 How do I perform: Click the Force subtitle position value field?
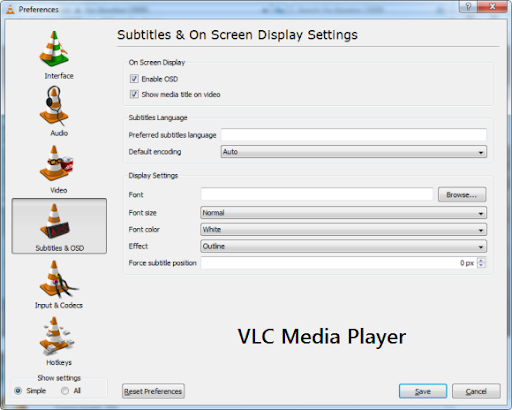[339, 263]
